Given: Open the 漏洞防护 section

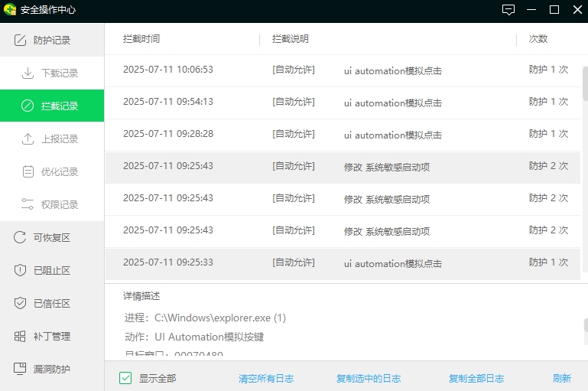Looking at the screenshot, I should [52, 370].
